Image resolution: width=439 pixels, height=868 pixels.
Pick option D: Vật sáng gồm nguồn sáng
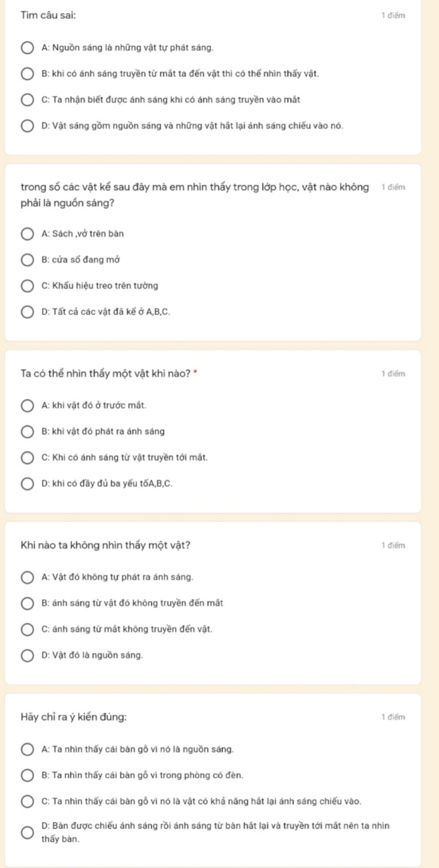tap(27, 126)
